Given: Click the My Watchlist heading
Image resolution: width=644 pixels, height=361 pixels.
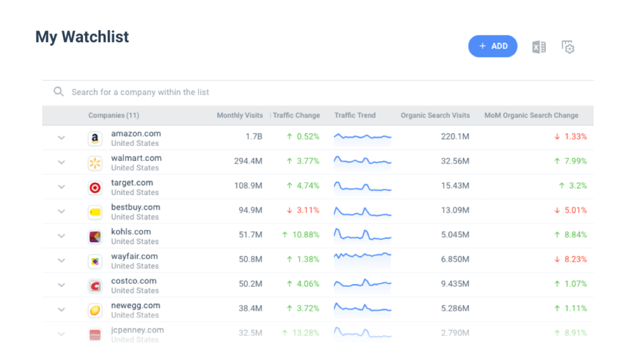Looking at the screenshot, I should pos(82,37).
